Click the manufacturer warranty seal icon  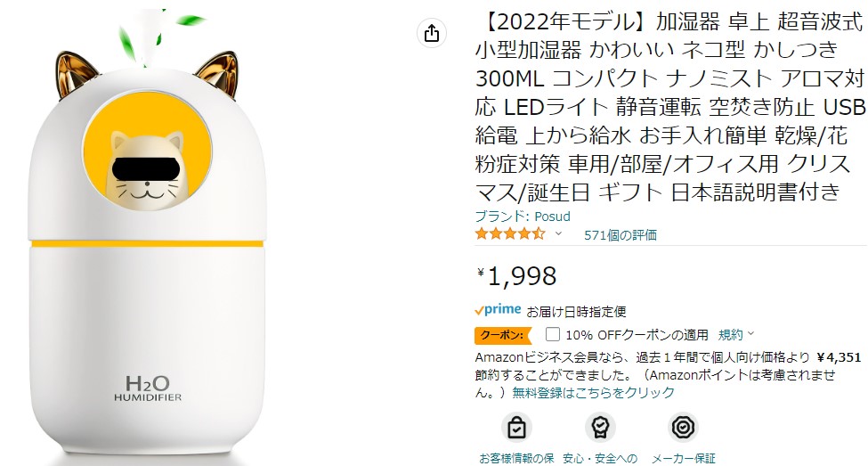(x=683, y=428)
